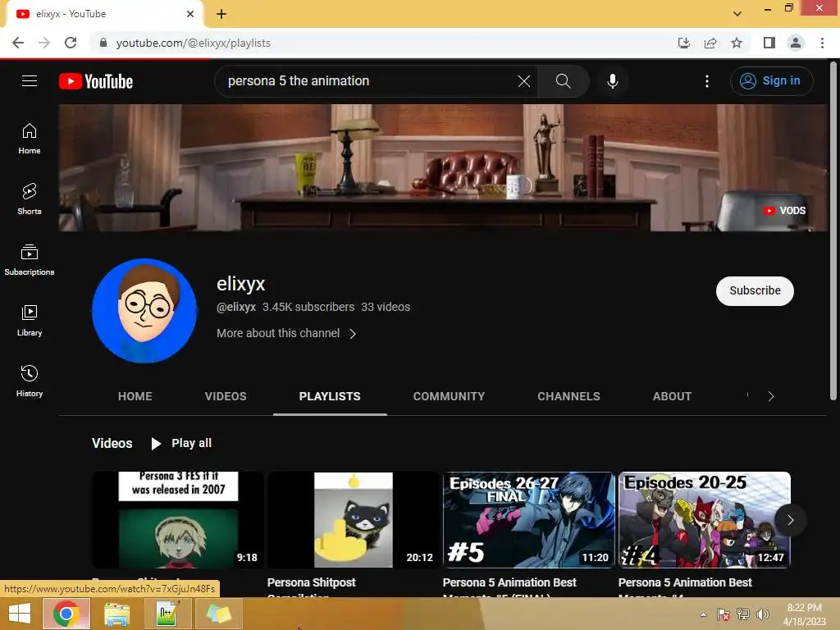
Task: Bookmark this page with the star
Action: pos(737,43)
